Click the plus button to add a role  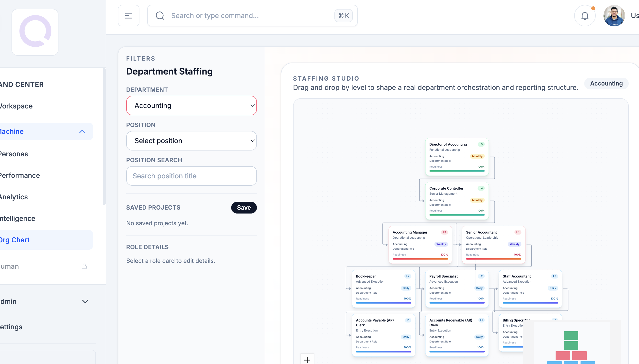click(x=307, y=359)
